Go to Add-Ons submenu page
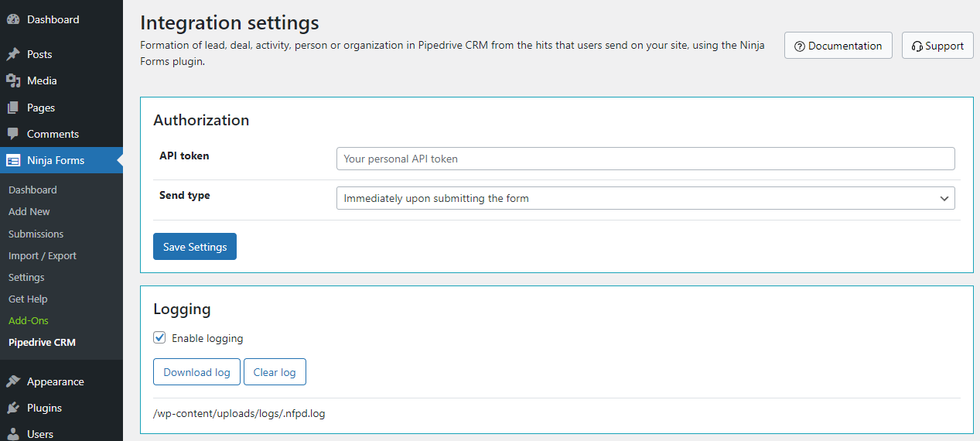This screenshot has height=441, width=980. (x=29, y=320)
